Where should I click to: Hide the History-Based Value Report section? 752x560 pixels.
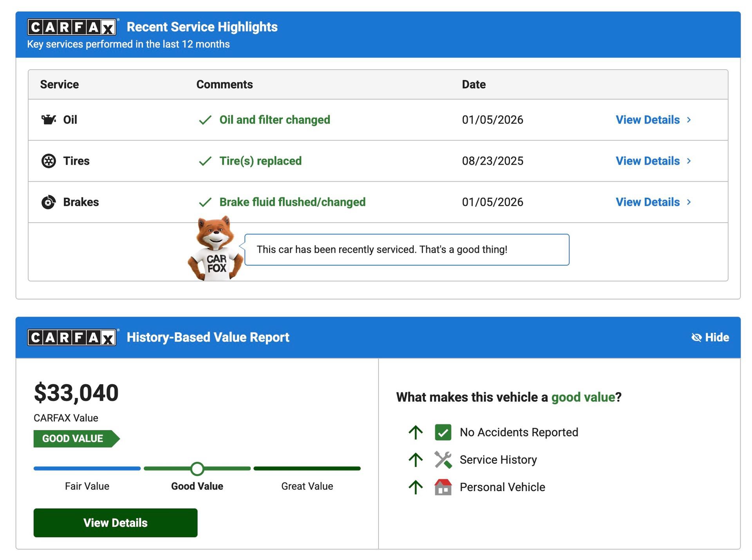pyautogui.click(x=710, y=337)
